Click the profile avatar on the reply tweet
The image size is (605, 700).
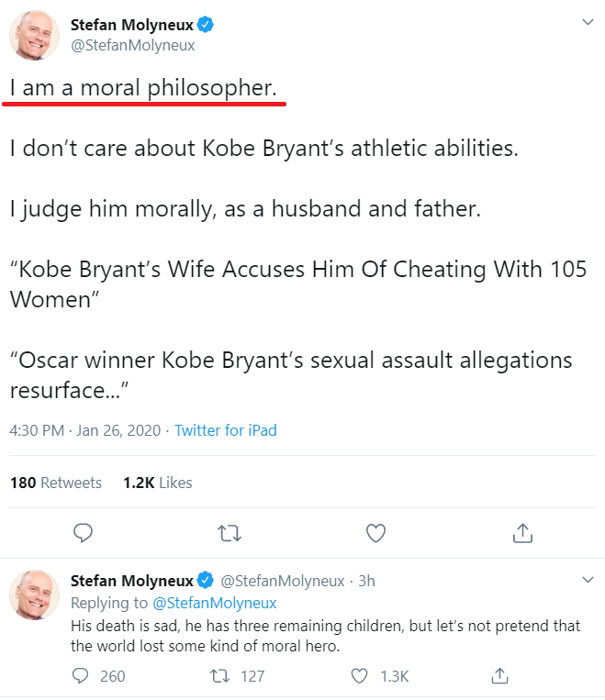click(x=35, y=594)
